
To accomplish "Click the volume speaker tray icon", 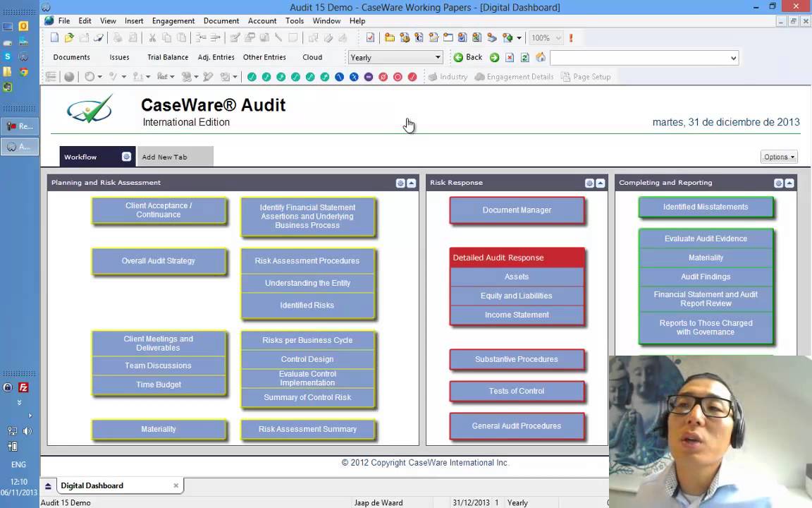I will click(x=27, y=431).
